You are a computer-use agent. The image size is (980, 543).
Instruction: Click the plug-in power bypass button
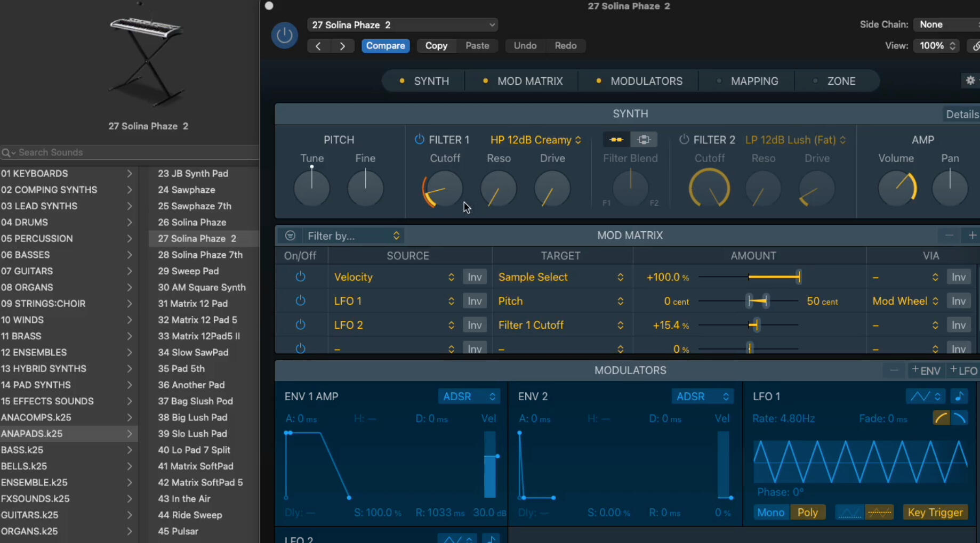tap(284, 35)
